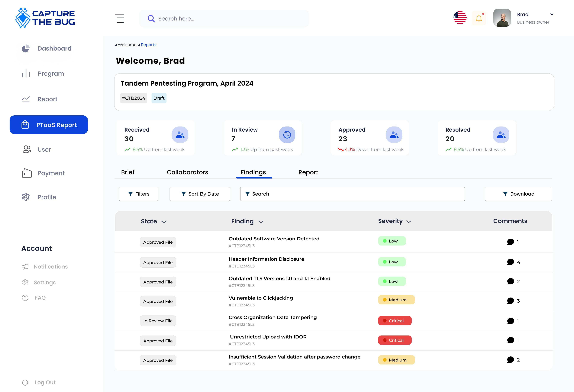Click Brad's profile avatar
This screenshot has height=392, width=574.
click(x=502, y=18)
